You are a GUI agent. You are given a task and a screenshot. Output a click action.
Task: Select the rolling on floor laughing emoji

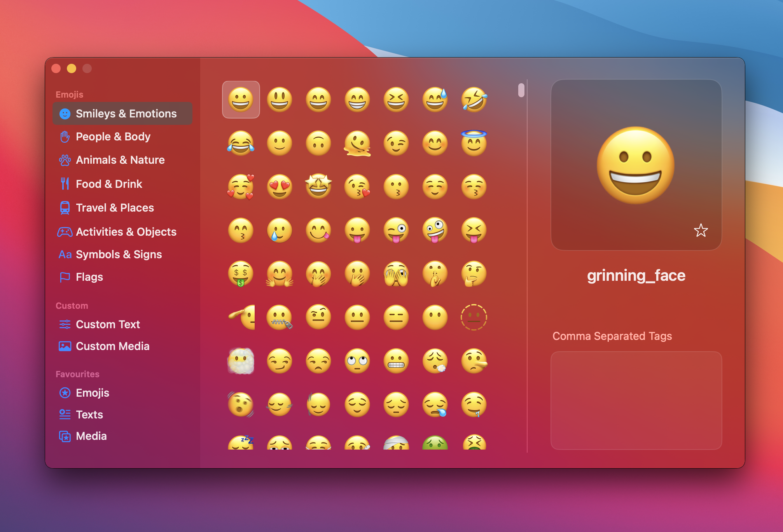474,100
